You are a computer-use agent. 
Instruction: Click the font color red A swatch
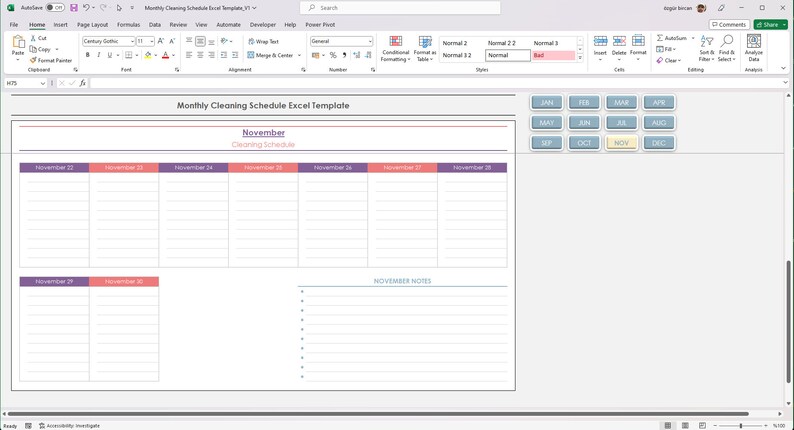[165, 55]
